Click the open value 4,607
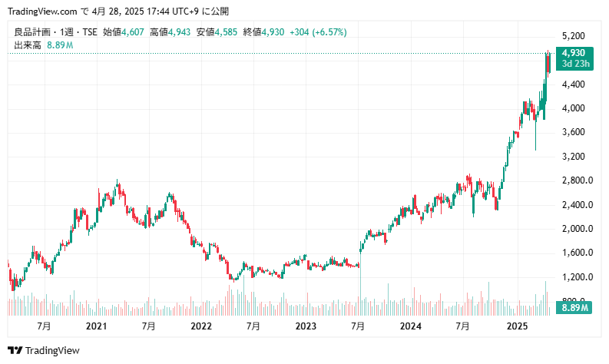The image size is (609, 364). click(132, 31)
